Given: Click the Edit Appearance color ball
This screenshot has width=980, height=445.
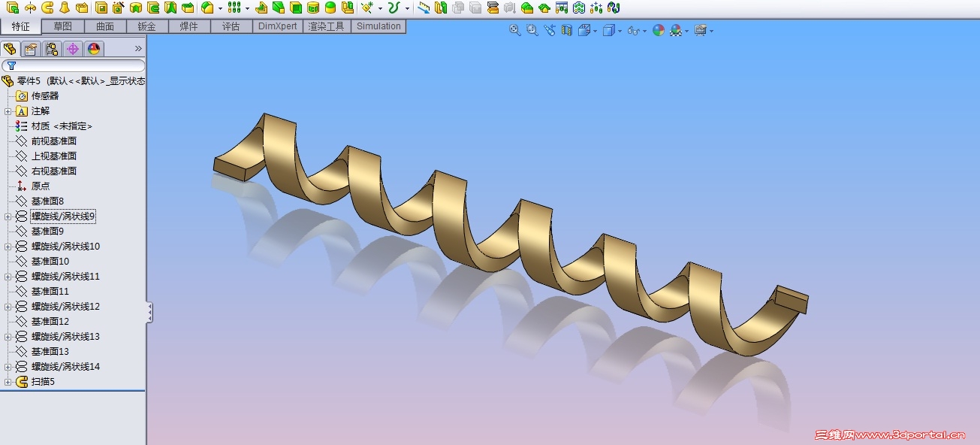Looking at the screenshot, I should point(659,30).
